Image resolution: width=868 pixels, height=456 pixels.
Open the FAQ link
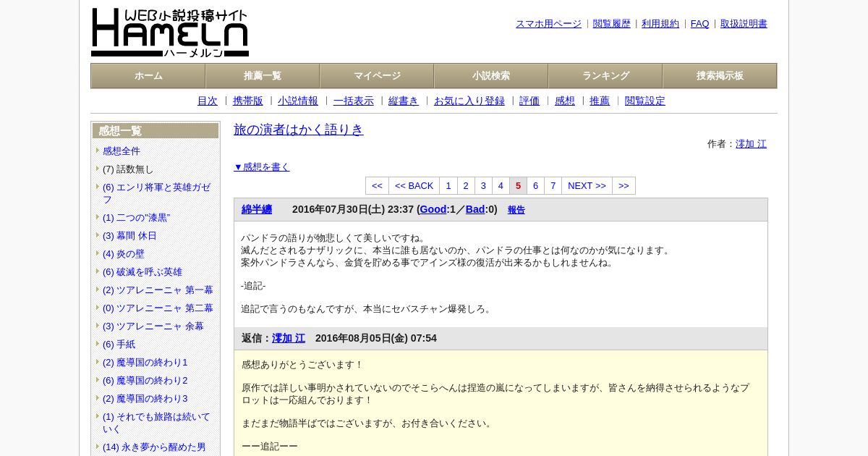[x=700, y=24]
